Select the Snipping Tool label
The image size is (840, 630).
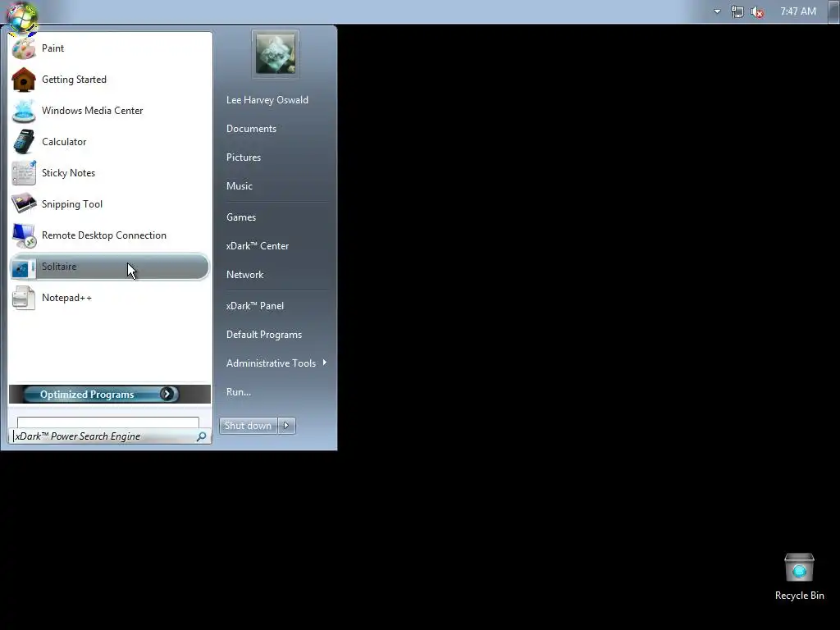[72, 204]
